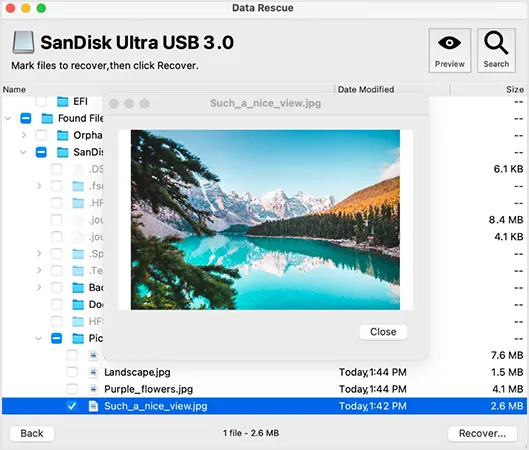Screen dimensions: 529x450
Task: Check the Orphans folder checkbox
Action: 41,135
